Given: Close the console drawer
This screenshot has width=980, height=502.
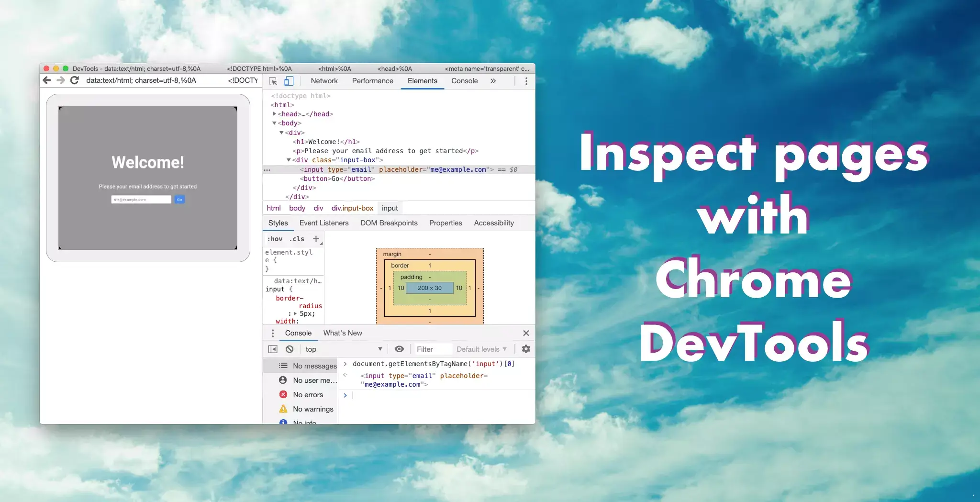Looking at the screenshot, I should point(526,333).
